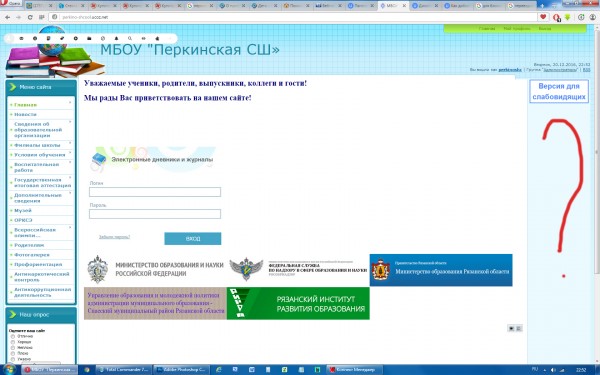This screenshot has width=600, height=375.
Task: Expand 'Сведения об образовательной организации' submenu
Action: [x=70, y=122]
